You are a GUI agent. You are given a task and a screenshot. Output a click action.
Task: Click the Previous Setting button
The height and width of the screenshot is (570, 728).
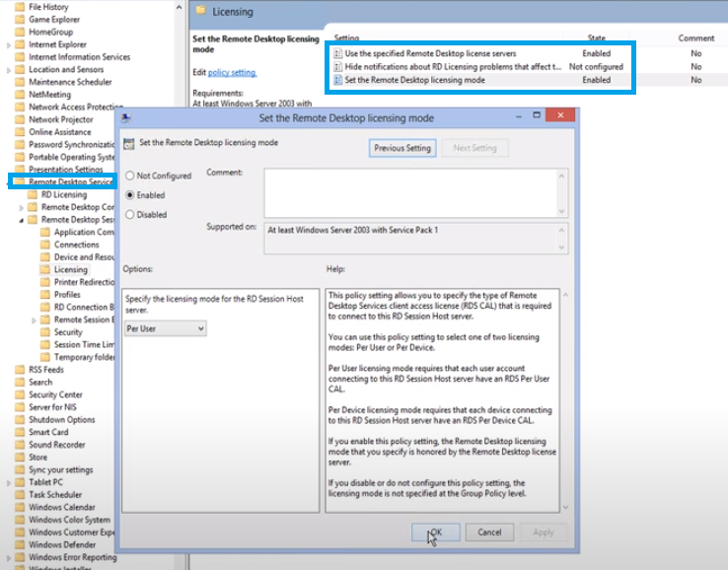click(x=402, y=148)
